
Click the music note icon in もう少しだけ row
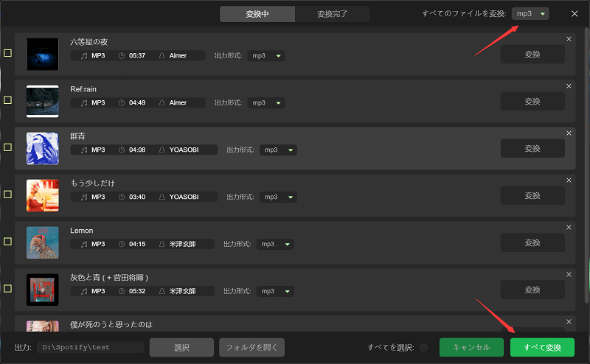[x=84, y=197]
